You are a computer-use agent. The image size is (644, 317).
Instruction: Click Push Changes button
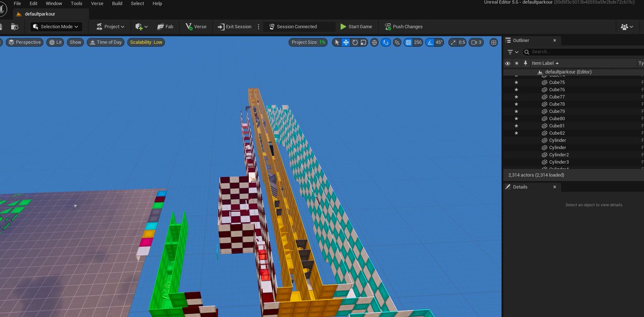[403, 26]
